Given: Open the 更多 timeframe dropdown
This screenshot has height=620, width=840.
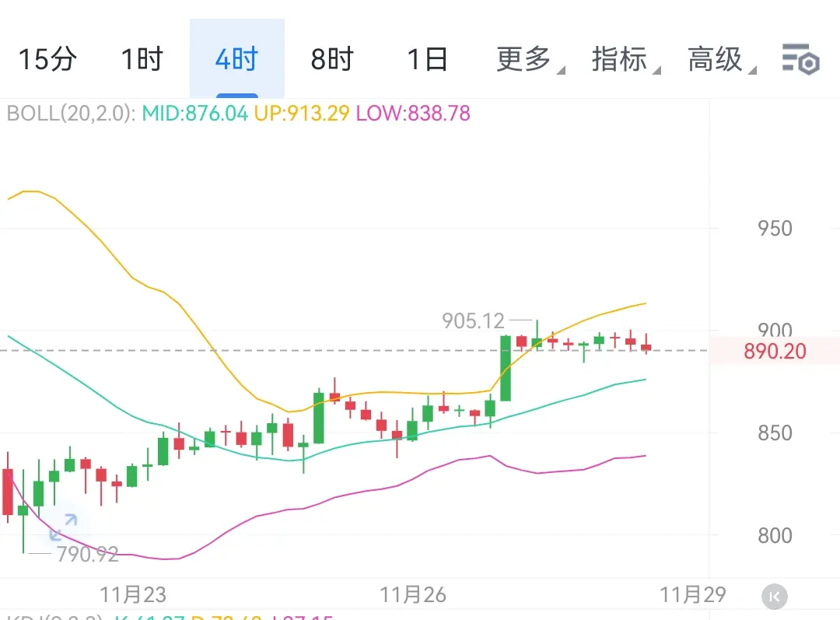Looking at the screenshot, I should tap(530, 59).
